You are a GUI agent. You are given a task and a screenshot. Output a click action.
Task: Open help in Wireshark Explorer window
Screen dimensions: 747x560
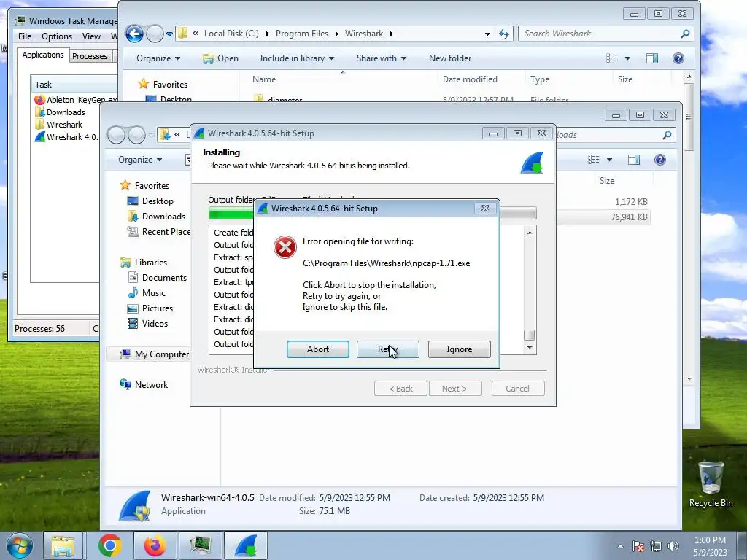678,58
